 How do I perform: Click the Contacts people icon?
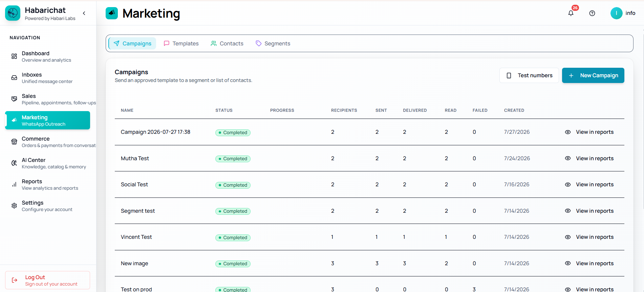(x=214, y=43)
